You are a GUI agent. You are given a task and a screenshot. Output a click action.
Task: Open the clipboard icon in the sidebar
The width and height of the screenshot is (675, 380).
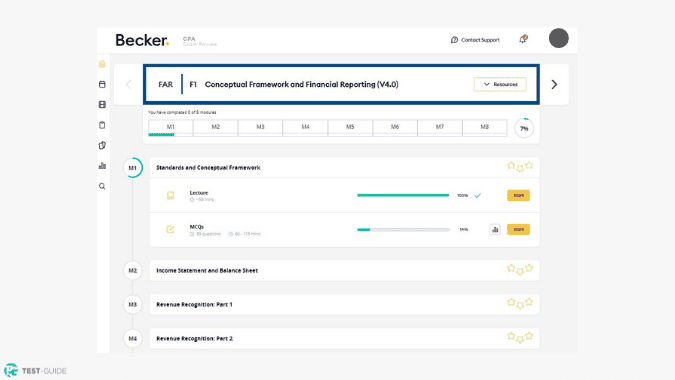tap(102, 125)
